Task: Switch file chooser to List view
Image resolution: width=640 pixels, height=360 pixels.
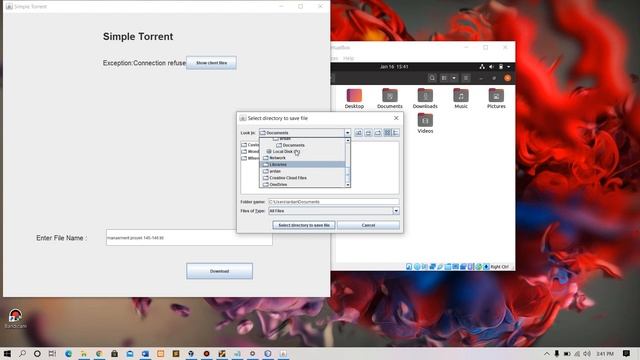Action: pyautogui.click(x=388, y=133)
